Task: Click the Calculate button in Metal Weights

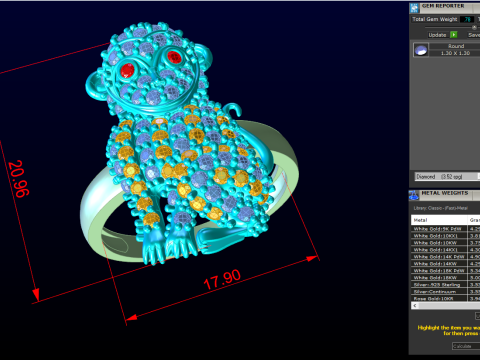Action: click(x=466, y=346)
